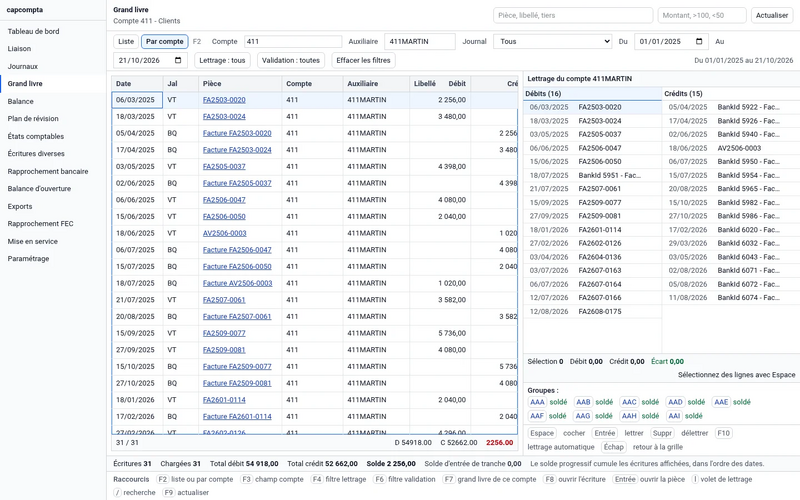Cycle the Validation : toutes filter
The image size is (800, 500).
pyautogui.click(x=291, y=60)
